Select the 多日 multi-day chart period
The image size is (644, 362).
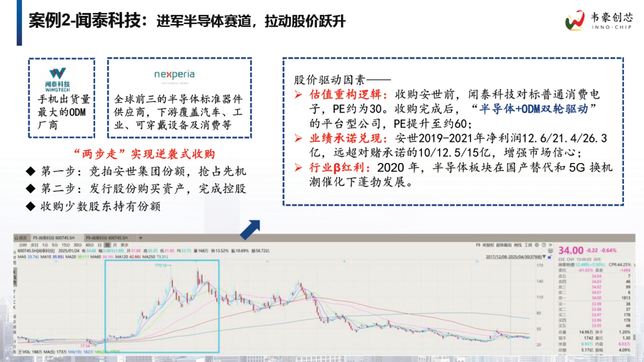[x=34, y=245]
